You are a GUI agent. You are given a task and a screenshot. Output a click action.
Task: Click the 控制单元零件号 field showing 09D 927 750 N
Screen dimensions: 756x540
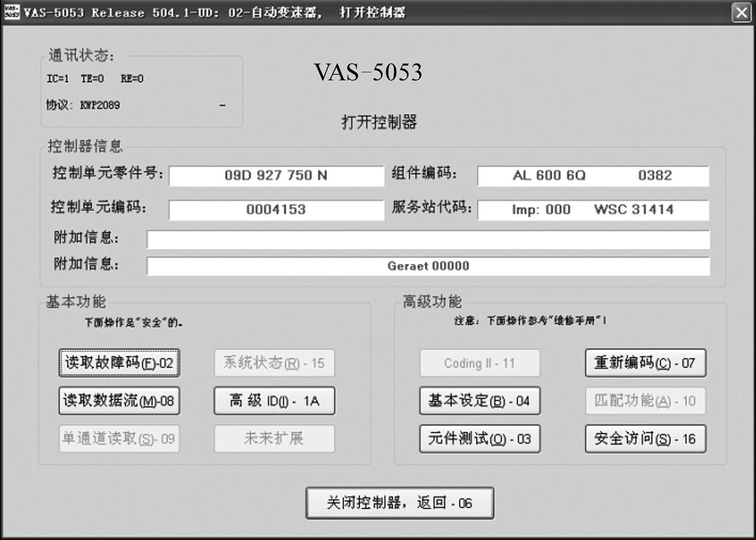coord(276,176)
